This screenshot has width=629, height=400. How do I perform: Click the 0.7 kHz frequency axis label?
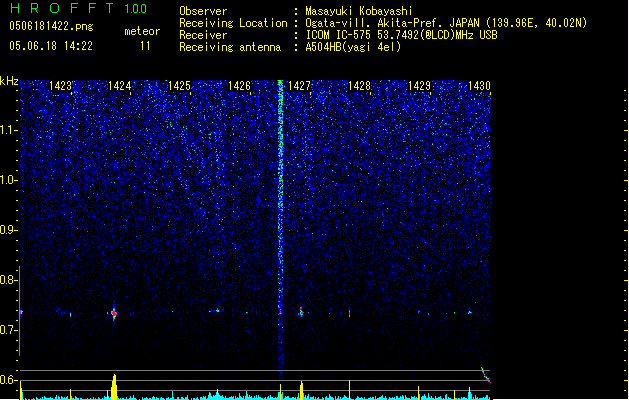pyautogui.click(x=9, y=330)
